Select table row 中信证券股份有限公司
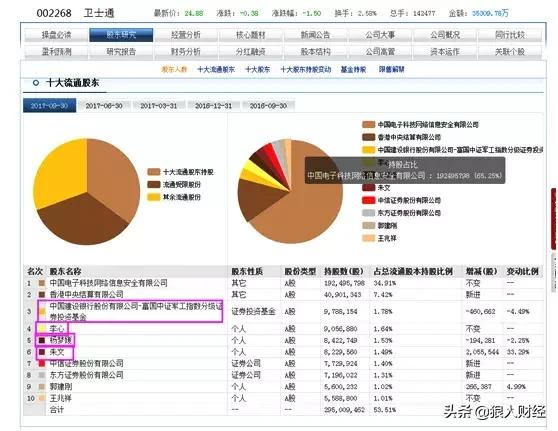The image size is (558, 431). [x=284, y=363]
